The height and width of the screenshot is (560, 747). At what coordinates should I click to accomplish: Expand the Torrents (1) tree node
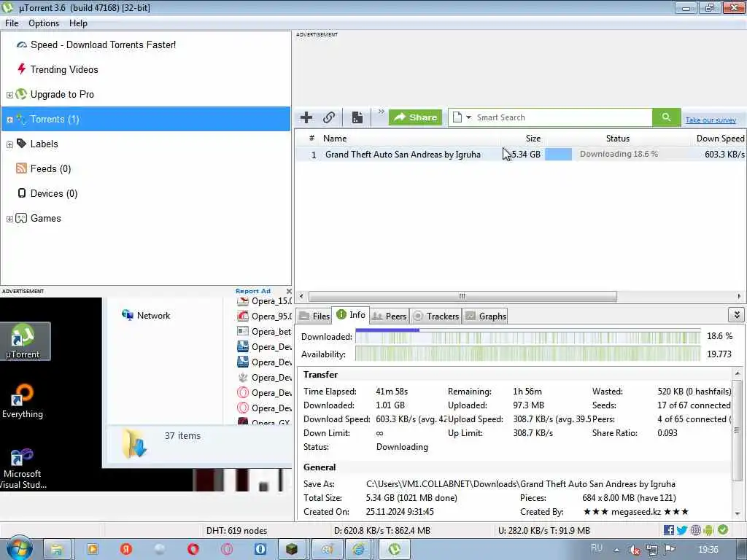click(x=9, y=120)
